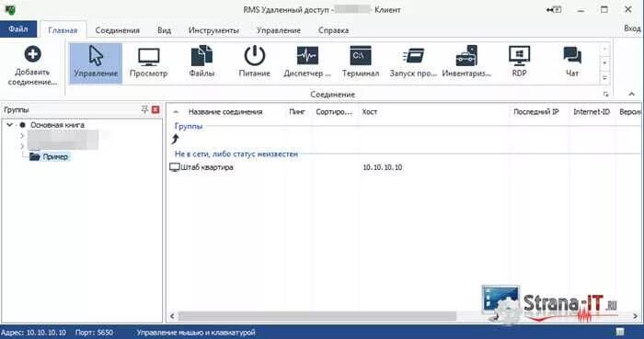The height and width of the screenshot is (339, 644).
Task: Close the Группы panel
Action: tap(155, 109)
